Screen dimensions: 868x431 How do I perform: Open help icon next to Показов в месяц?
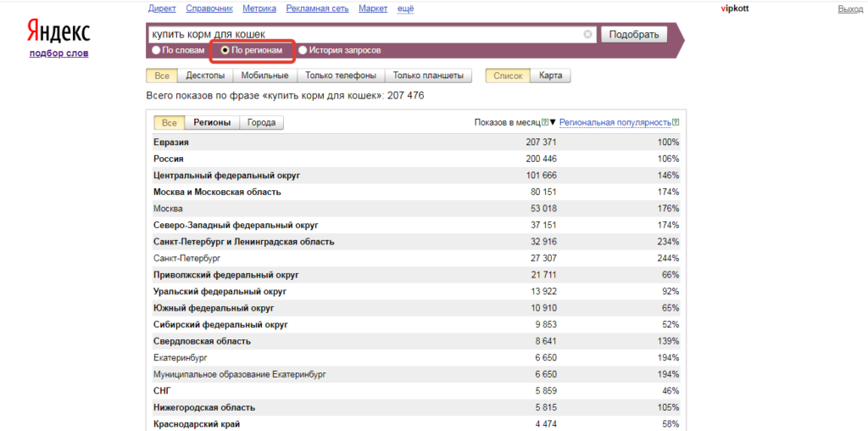point(545,122)
